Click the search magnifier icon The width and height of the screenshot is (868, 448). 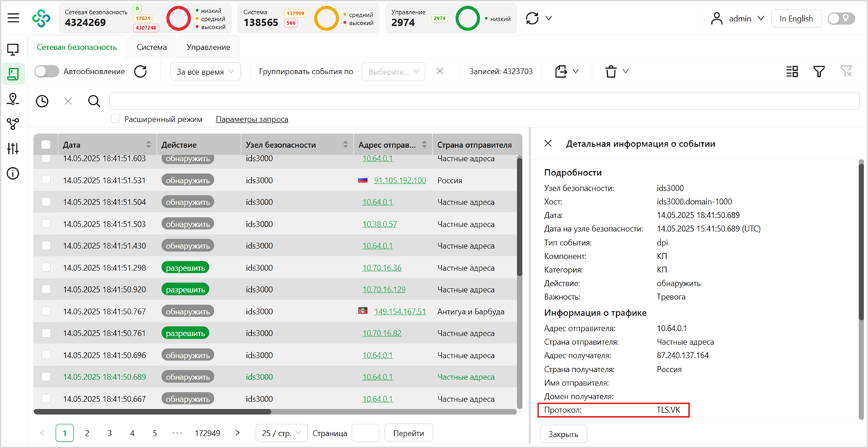coord(94,101)
